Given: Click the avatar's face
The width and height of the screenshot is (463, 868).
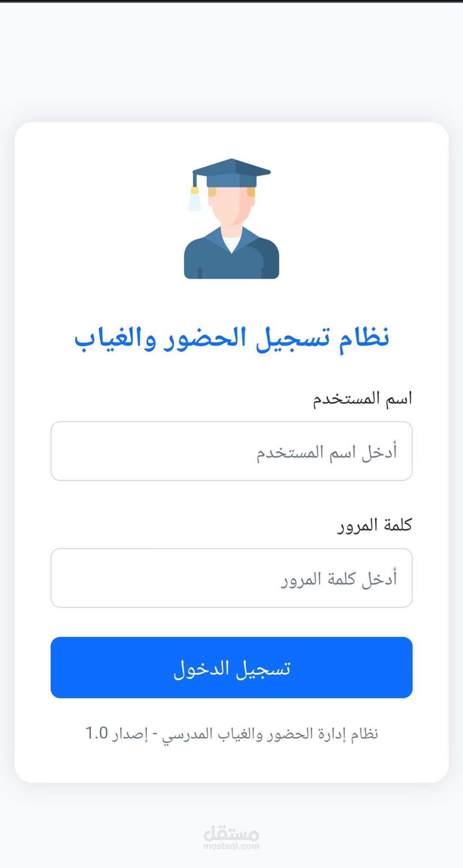Looking at the screenshot, I should 232,206.
